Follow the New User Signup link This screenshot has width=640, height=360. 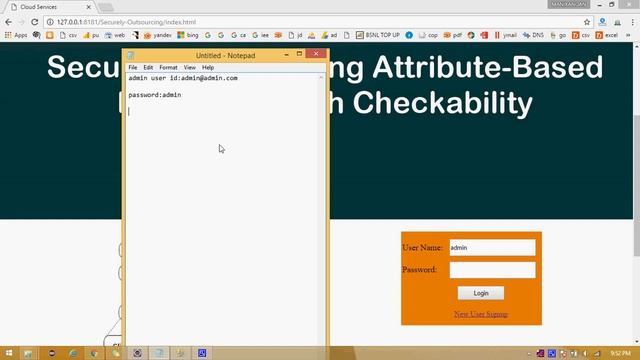click(x=481, y=314)
